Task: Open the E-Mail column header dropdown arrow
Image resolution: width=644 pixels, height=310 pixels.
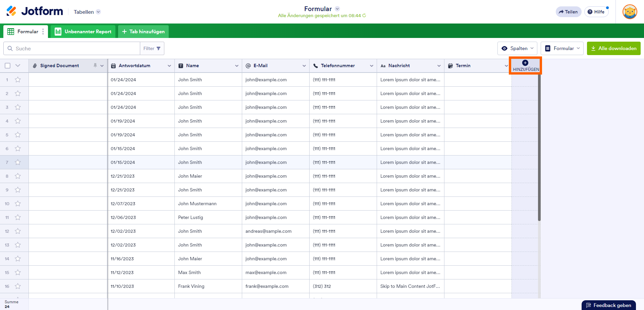Action: tap(304, 66)
